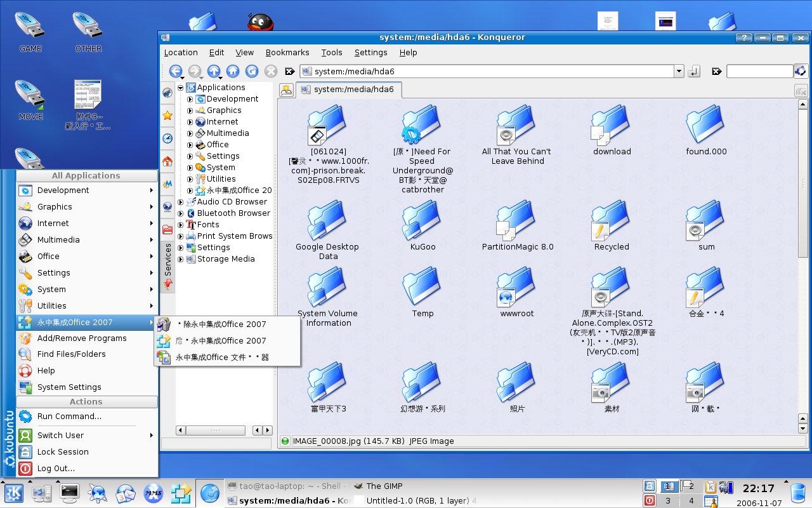The image size is (812, 508).
Task: Open the clock History sidebar tab
Action: 167,138
